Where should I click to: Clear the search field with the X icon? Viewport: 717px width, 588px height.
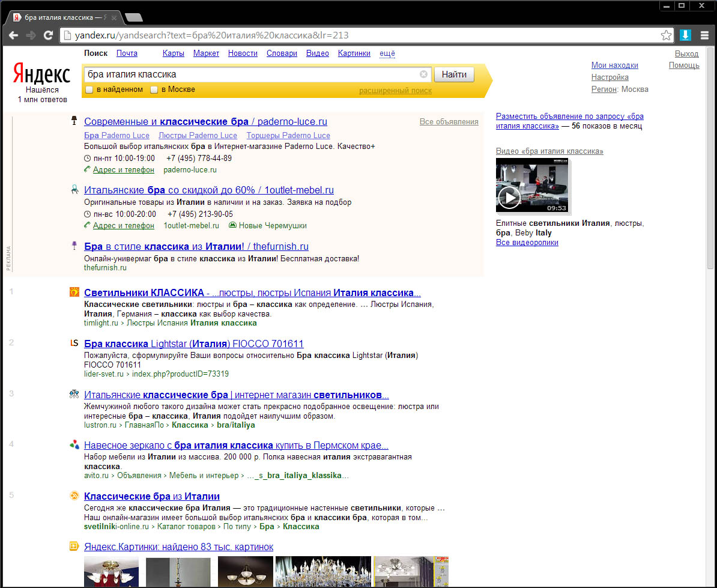click(x=423, y=74)
